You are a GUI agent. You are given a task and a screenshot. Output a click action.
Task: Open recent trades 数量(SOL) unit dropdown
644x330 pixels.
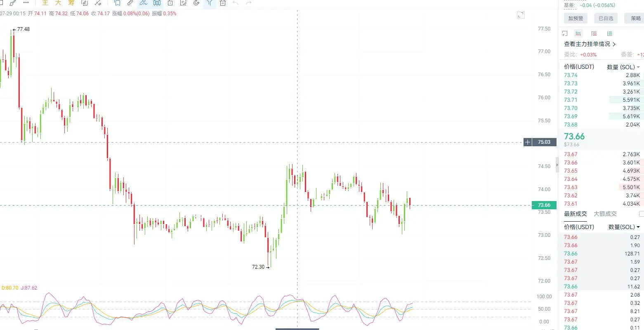(624, 227)
